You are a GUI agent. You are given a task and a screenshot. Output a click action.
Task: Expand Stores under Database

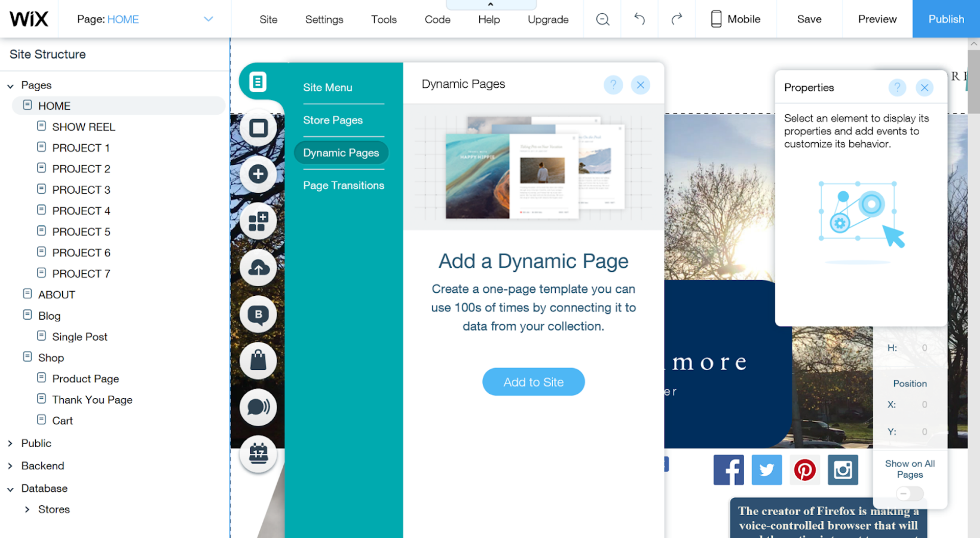click(x=28, y=509)
